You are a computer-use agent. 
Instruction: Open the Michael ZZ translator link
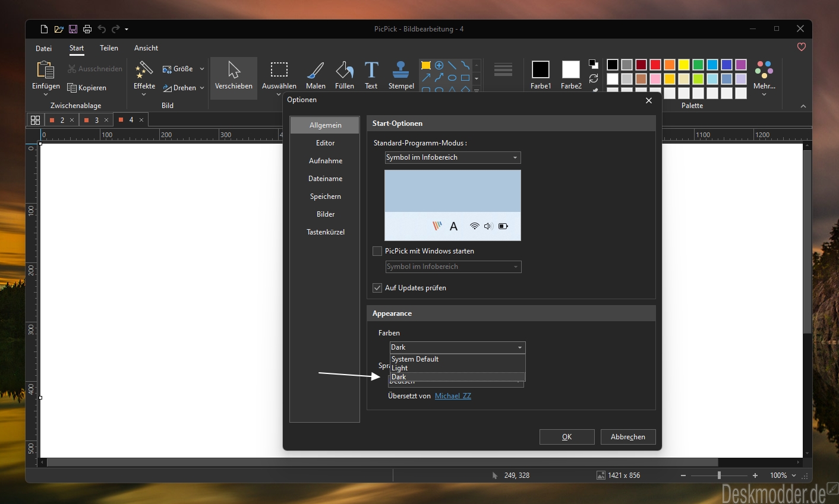[x=453, y=396]
